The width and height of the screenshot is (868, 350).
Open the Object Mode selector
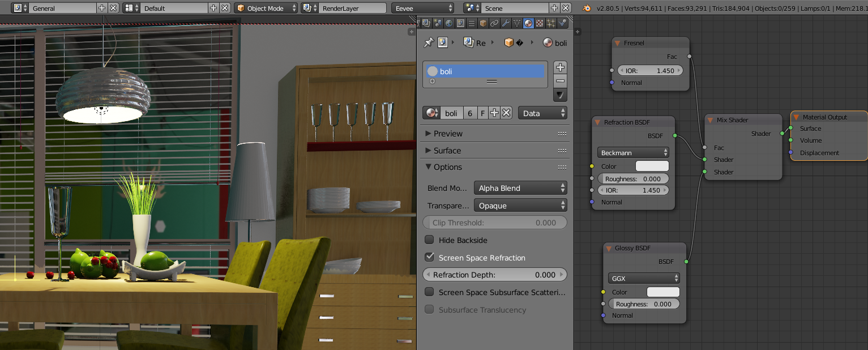pos(266,8)
